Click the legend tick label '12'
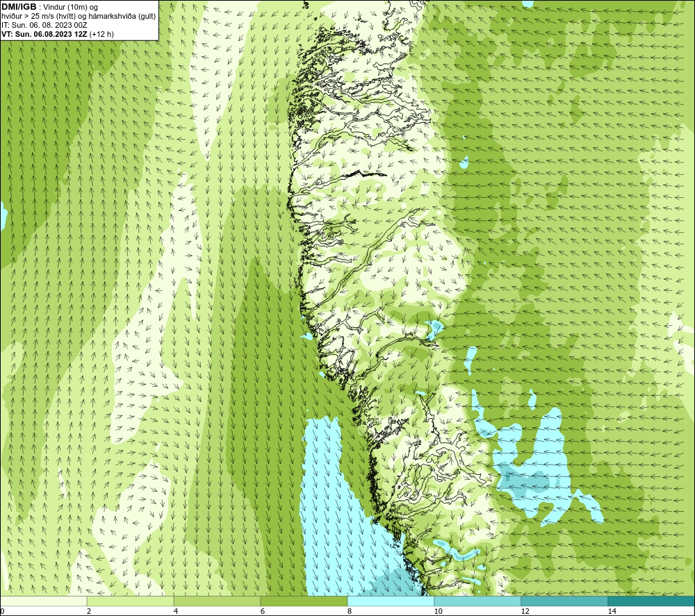Viewport: 695px width, 616px height. click(525, 612)
